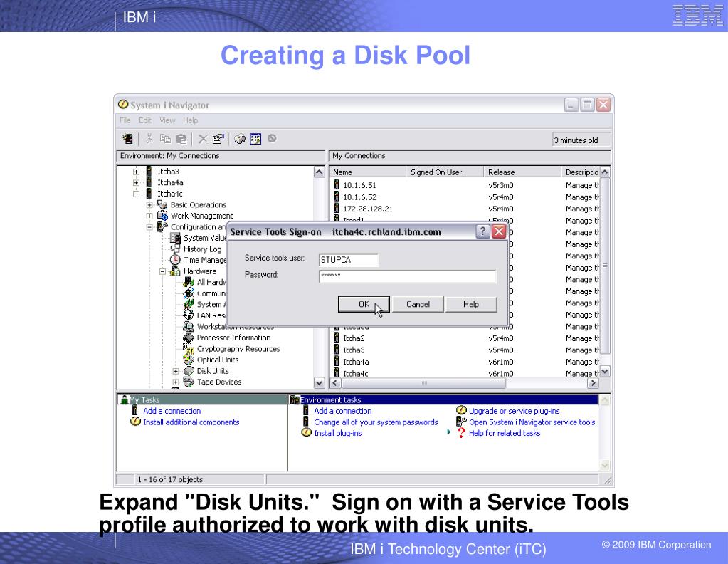Click the connections list scroll-right arrow
Screen dimensions: 728x564
click(x=593, y=383)
